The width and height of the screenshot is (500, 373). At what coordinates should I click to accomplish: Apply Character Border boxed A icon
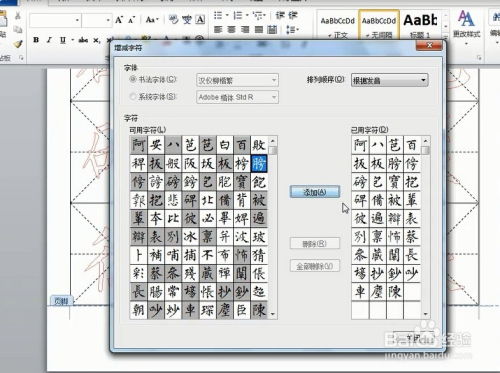200,20
